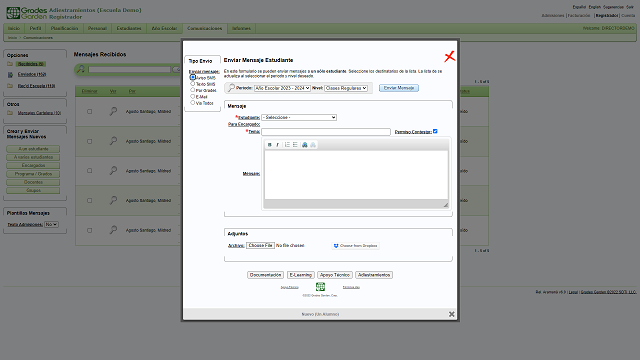Viewport: 640px width, 360px height.
Task: View fifth received message magnifier icon
Action: (x=113, y=230)
